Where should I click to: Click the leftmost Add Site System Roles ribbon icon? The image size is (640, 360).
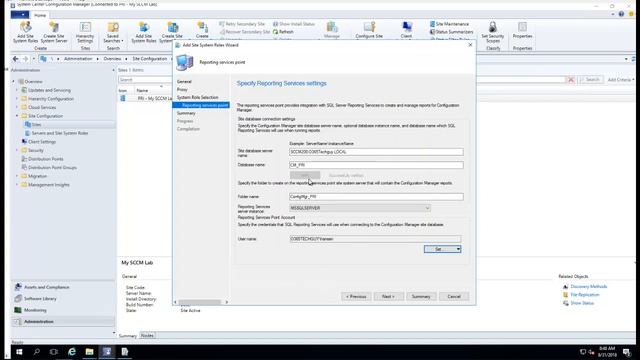pos(25,32)
